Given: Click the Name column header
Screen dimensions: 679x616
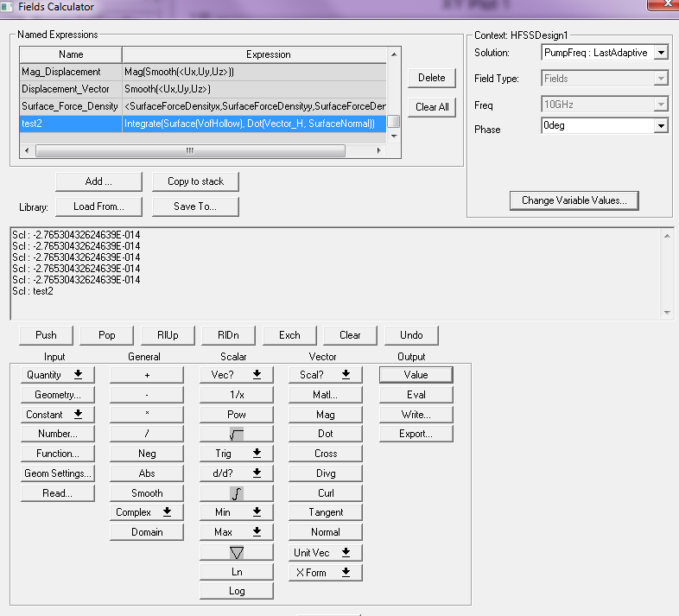Looking at the screenshot, I should coord(71,54).
